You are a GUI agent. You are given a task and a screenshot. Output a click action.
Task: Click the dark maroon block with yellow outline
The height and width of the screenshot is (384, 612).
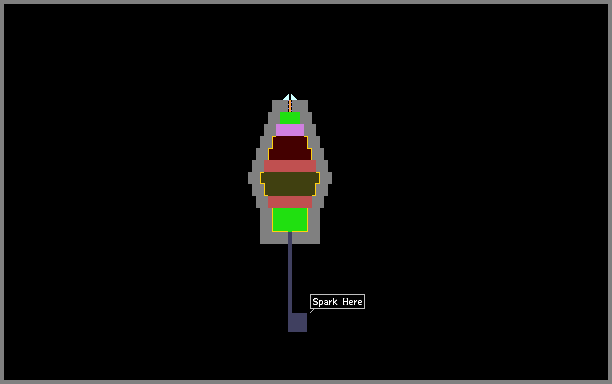coord(290,148)
